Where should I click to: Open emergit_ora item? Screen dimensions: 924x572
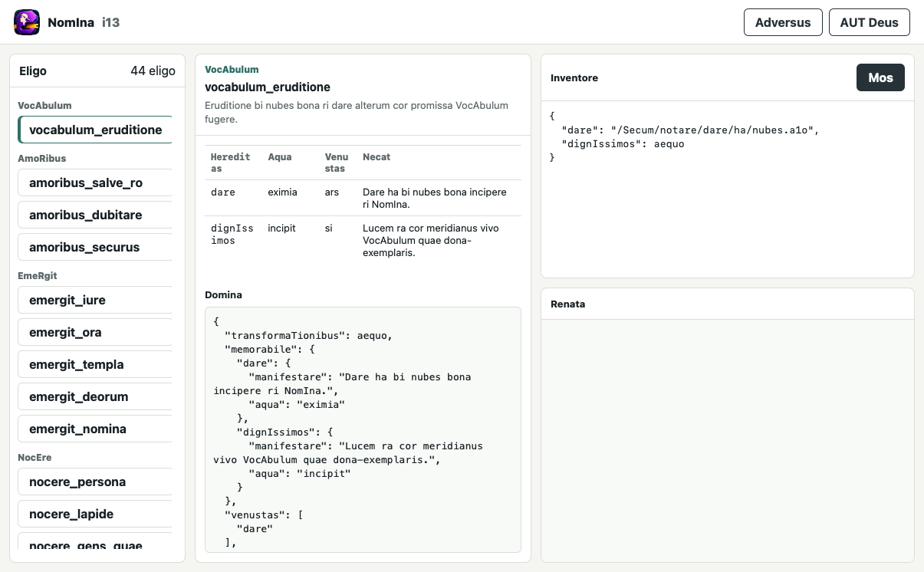click(x=95, y=332)
